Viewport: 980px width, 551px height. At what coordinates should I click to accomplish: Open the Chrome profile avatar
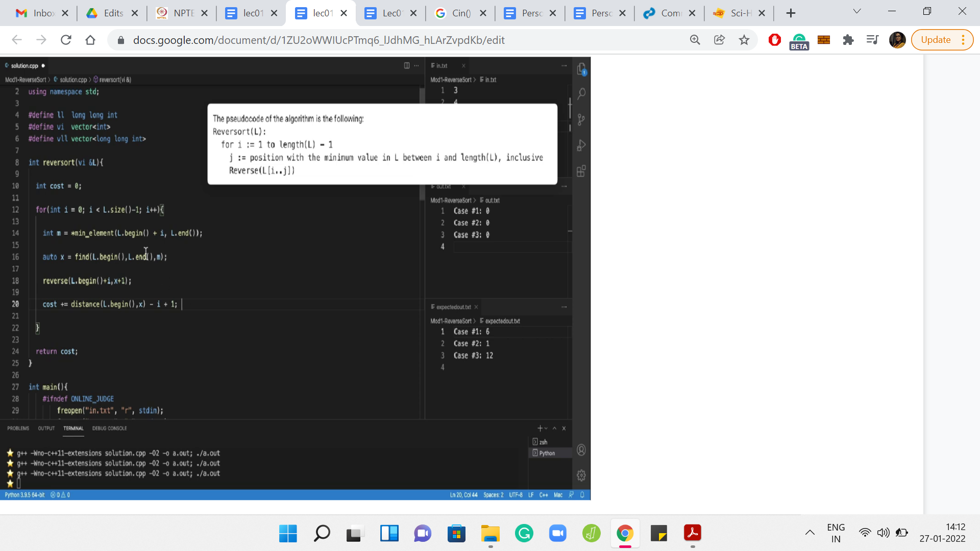897,40
